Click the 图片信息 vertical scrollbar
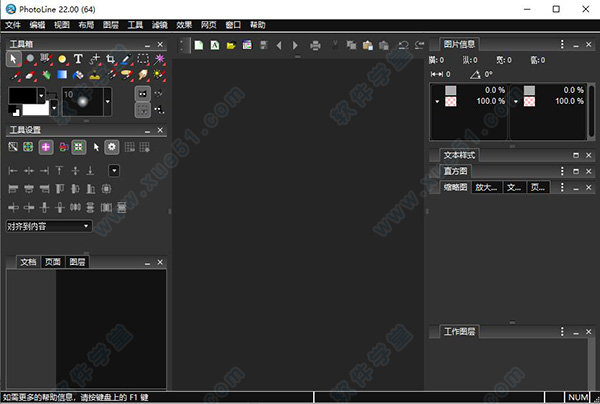Screen dimensions: 600x404 tap(592, 112)
